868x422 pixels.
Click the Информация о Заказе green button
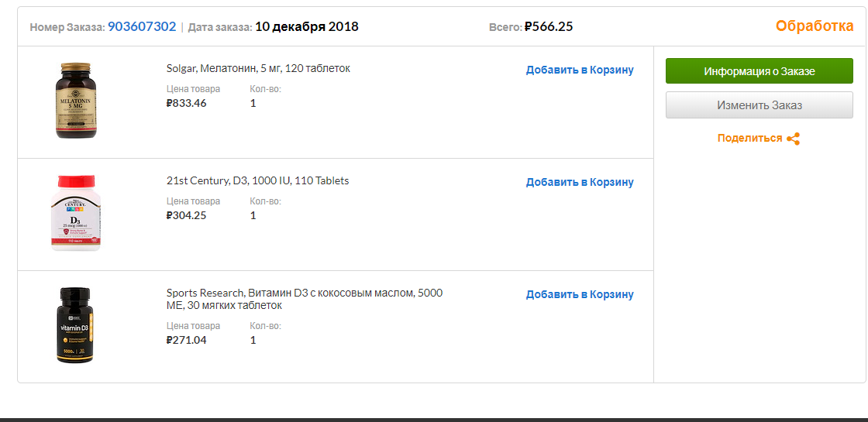point(759,70)
